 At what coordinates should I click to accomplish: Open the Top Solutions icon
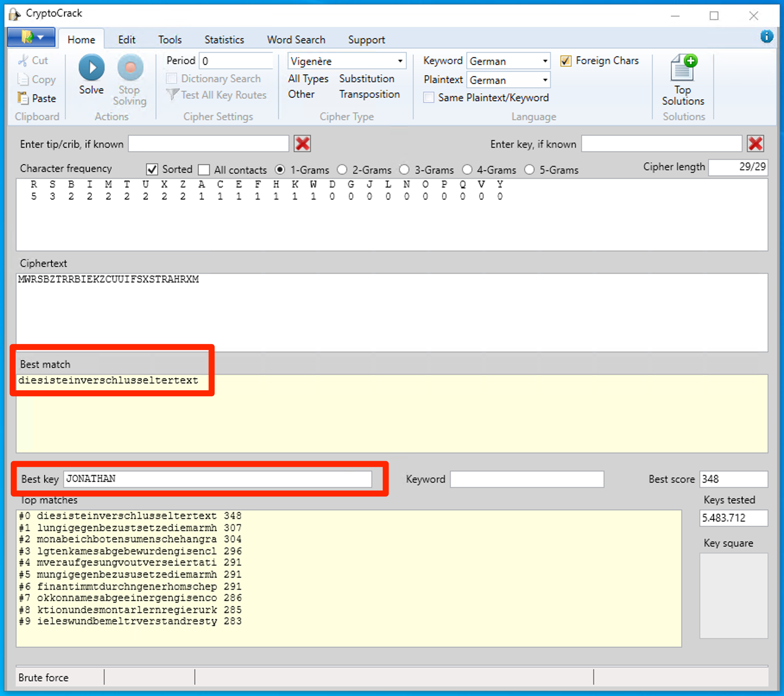pos(683,68)
